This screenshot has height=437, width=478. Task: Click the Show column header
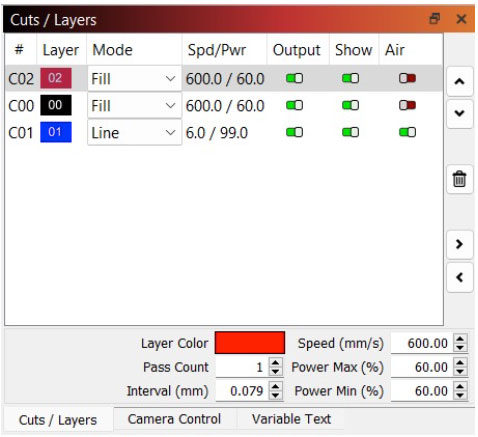[x=354, y=50]
